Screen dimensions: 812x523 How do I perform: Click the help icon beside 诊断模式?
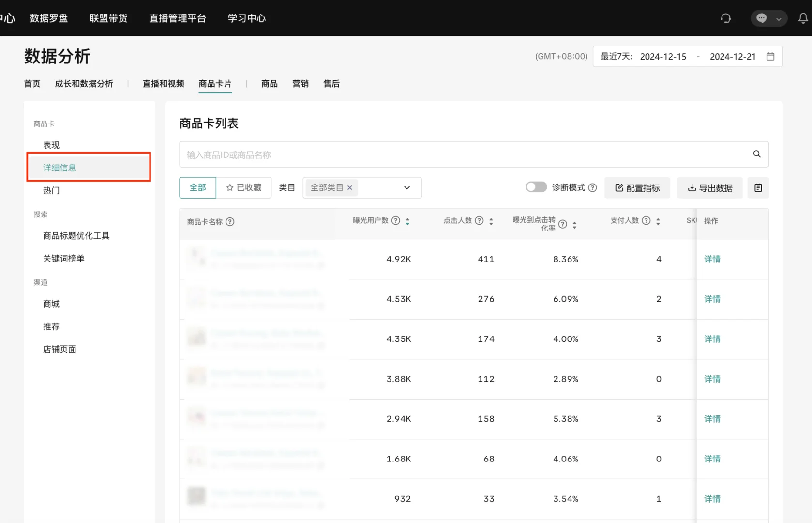(593, 187)
